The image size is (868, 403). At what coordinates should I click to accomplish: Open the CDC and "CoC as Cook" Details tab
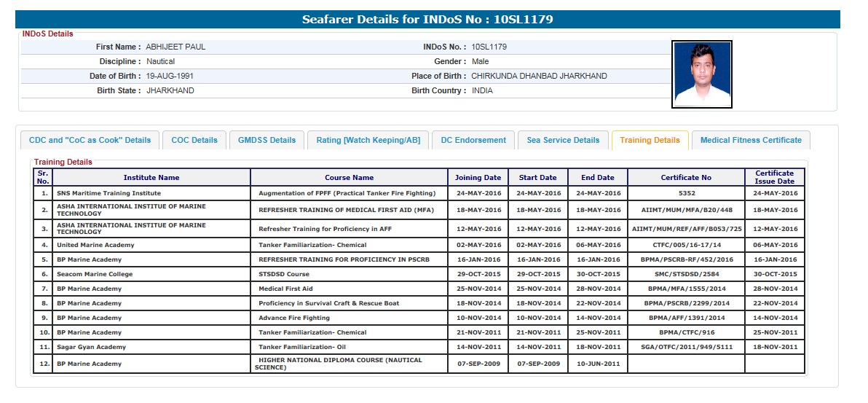(90, 140)
